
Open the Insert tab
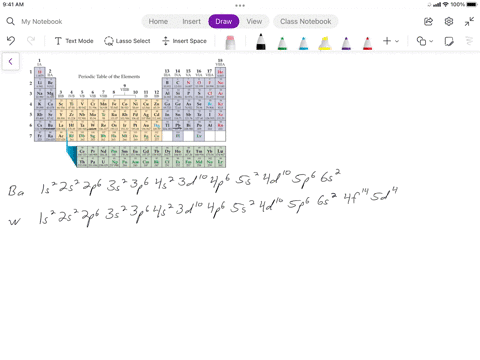pyautogui.click(x=191, y=21)
